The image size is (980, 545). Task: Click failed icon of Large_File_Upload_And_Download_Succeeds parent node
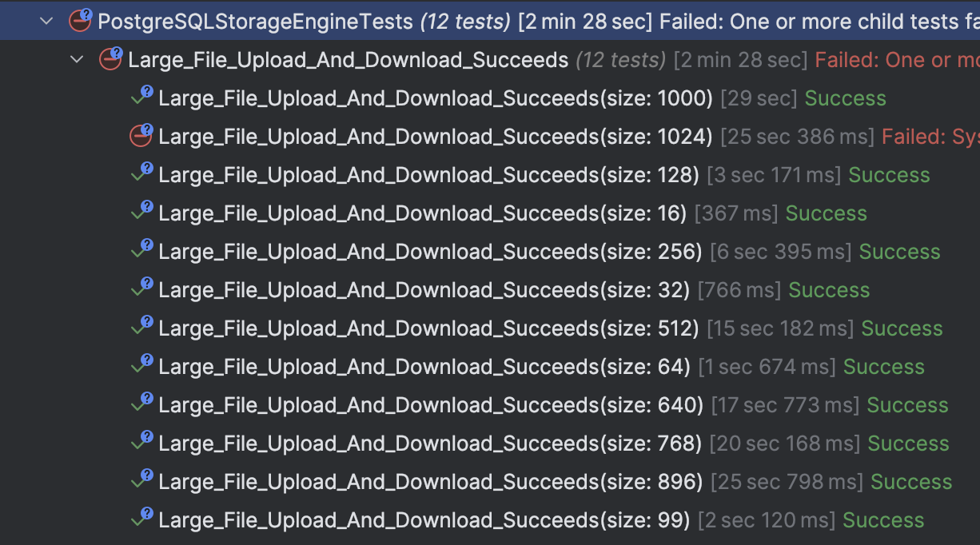point(110,59)
